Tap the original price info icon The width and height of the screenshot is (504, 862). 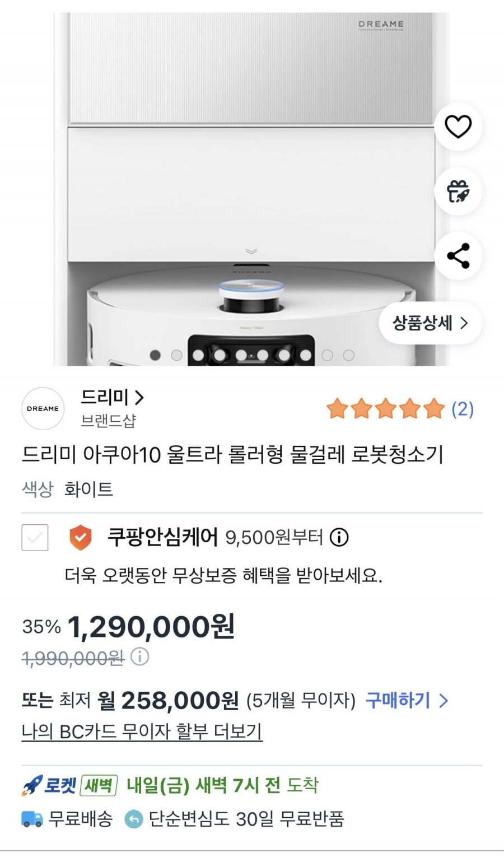pyautogui.click(x=139, y=656)
